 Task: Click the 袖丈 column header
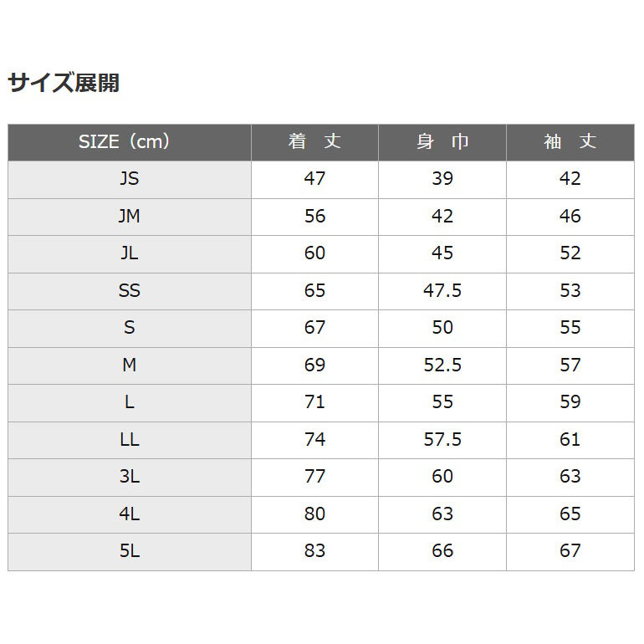570,142
